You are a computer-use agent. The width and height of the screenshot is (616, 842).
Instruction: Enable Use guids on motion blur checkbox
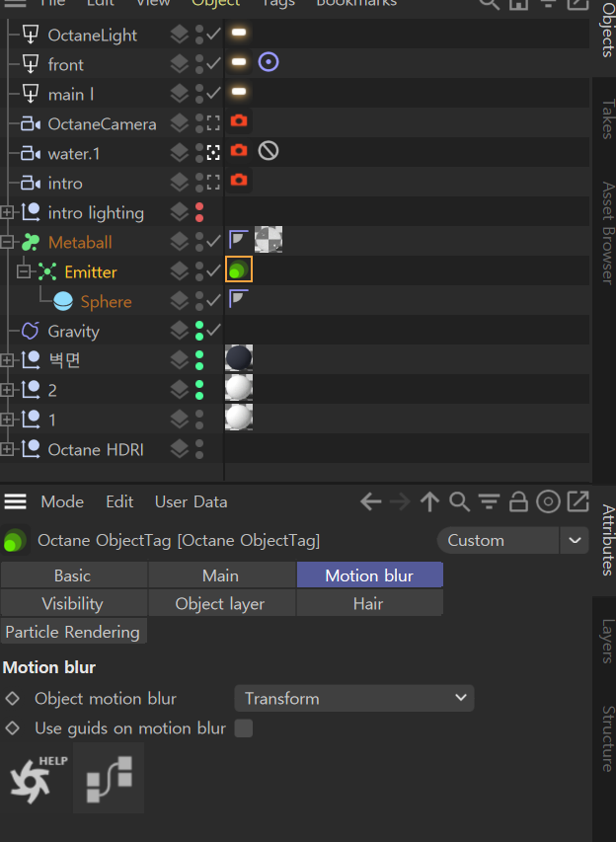click(x=243, y=728)
